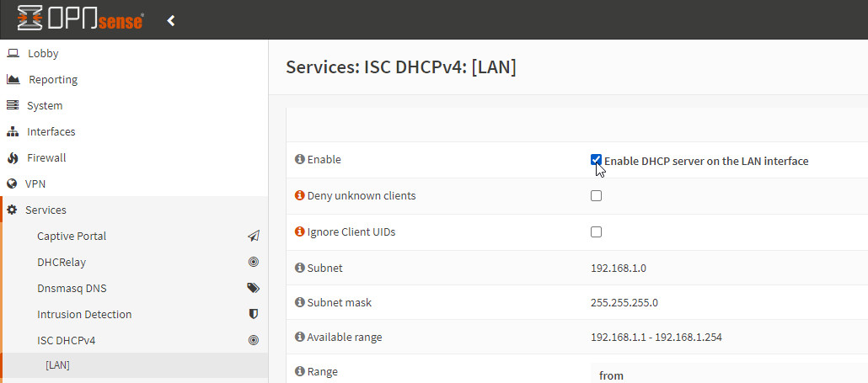Tick the Ignore Client UIDs checkbox
Screen dimensions: 868x383
click(596, 232)
